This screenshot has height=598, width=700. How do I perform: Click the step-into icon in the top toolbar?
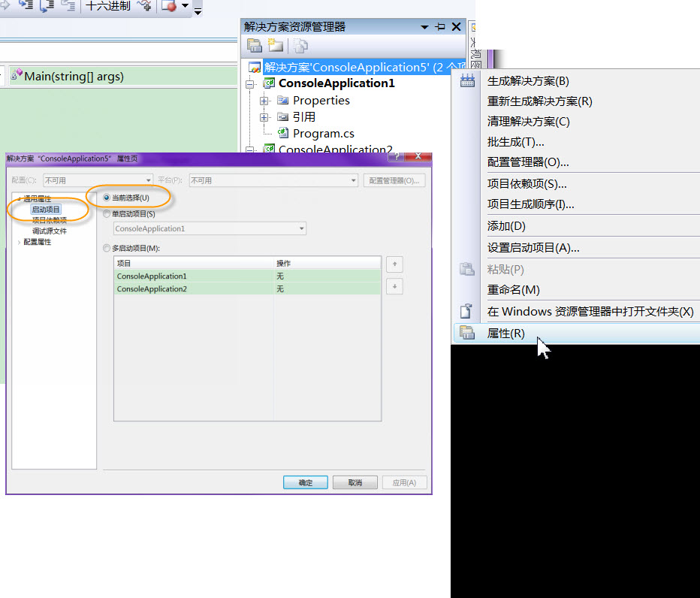pos(26,5)
